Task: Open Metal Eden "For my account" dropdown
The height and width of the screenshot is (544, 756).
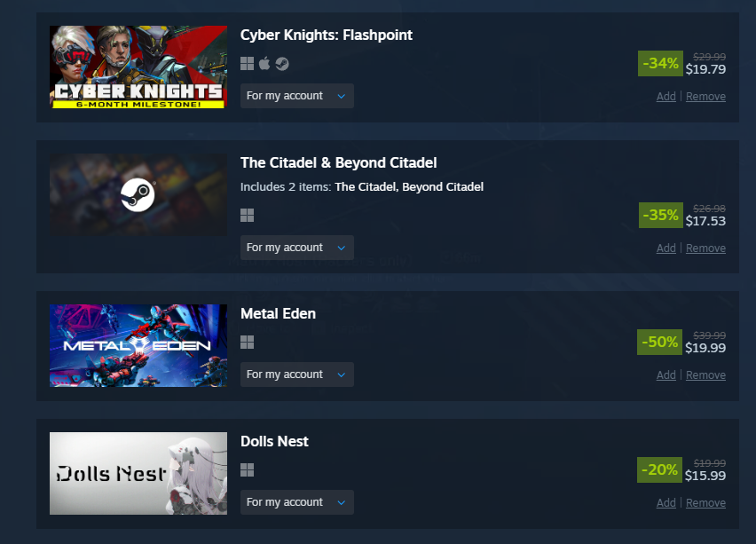Action: [297, 374]
